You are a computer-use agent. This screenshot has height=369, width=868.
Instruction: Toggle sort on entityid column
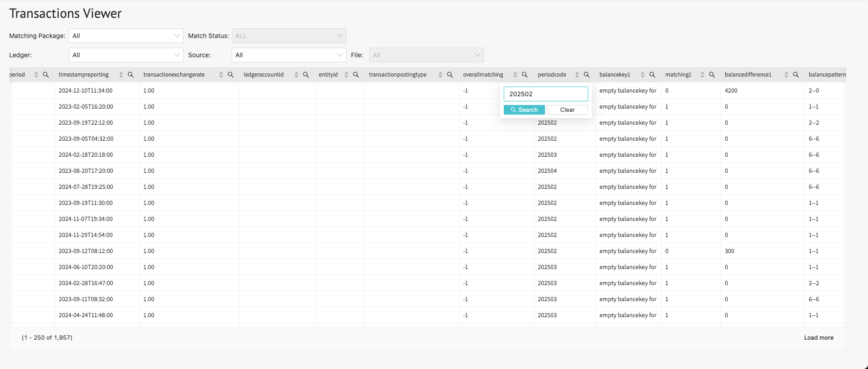(x=346, y=75)
